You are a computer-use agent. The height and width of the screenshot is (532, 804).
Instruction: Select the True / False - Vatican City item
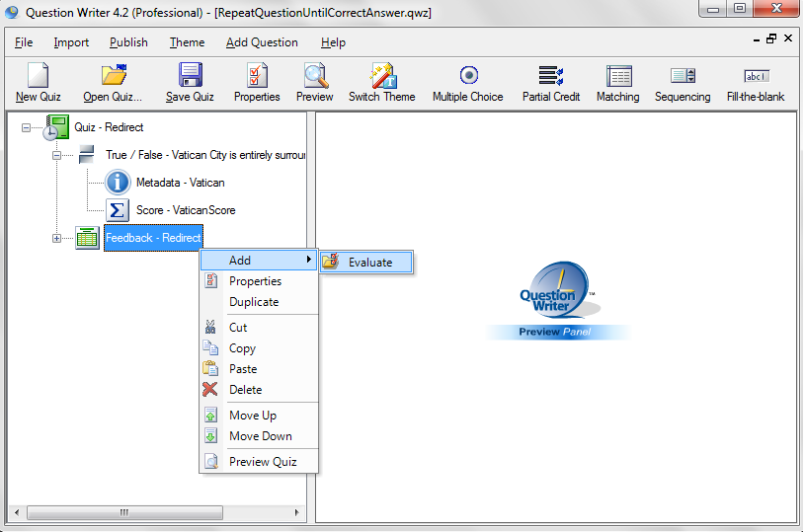pyautogui.click(x=205, y=155)
